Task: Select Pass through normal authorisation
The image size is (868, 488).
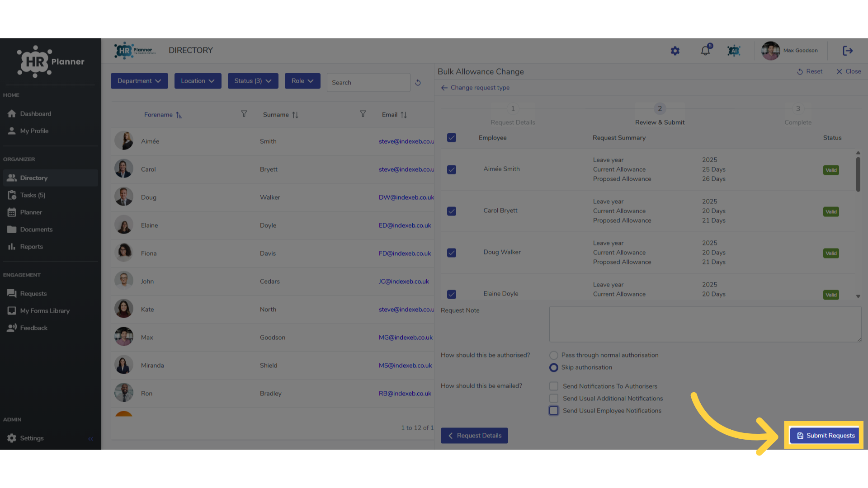Action: (x=554, y=355)
